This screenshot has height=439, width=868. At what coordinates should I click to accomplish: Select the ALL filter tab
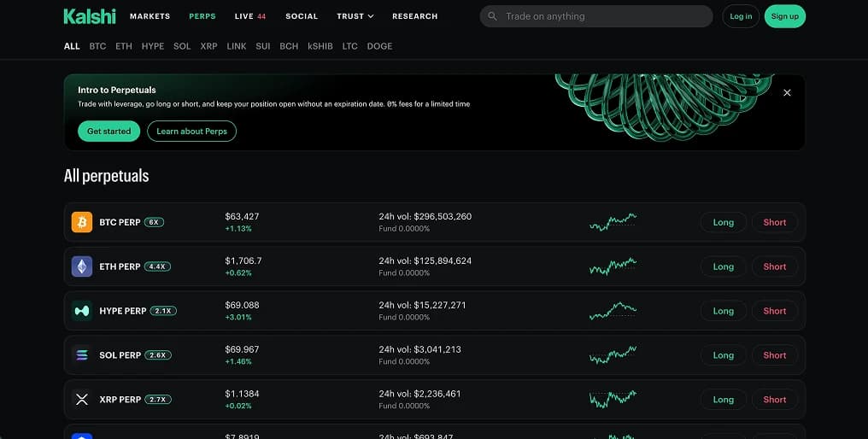(x=72, y=46)
